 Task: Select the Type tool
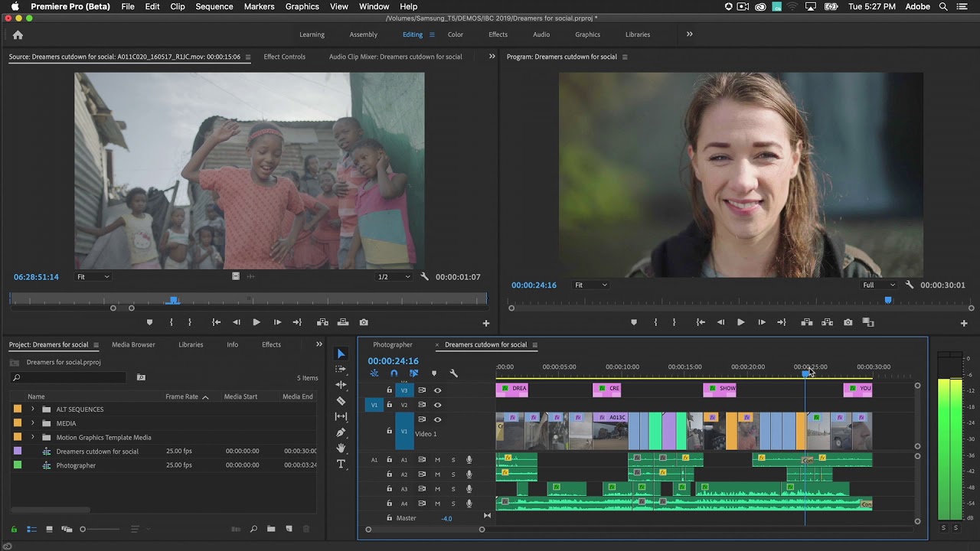(x=341, y=463)
